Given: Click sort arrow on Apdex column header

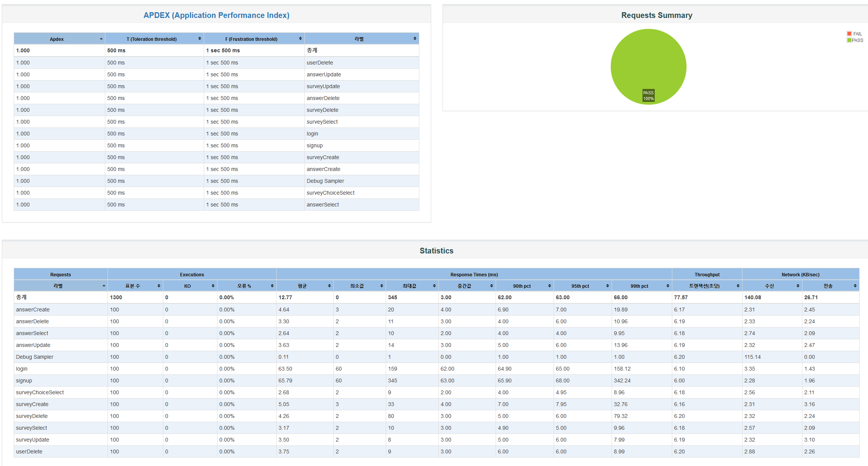Looking at the screenshot, I should pos(101,39).
